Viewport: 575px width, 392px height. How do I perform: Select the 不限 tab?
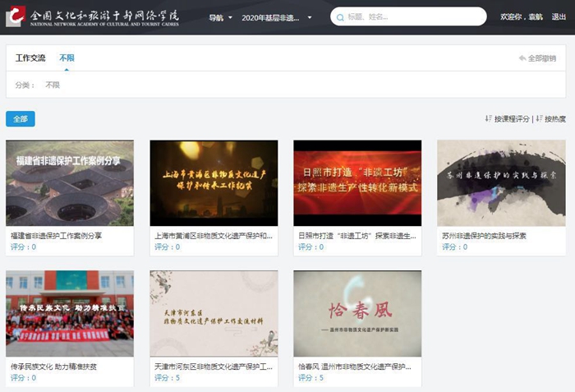tap(67, 58)
